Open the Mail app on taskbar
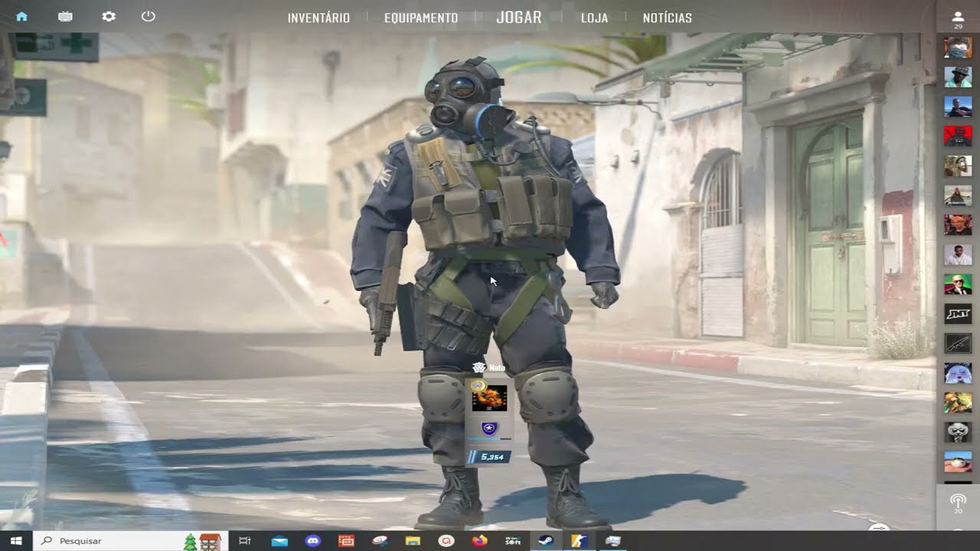The image size is (980, 551). [279, 541]
